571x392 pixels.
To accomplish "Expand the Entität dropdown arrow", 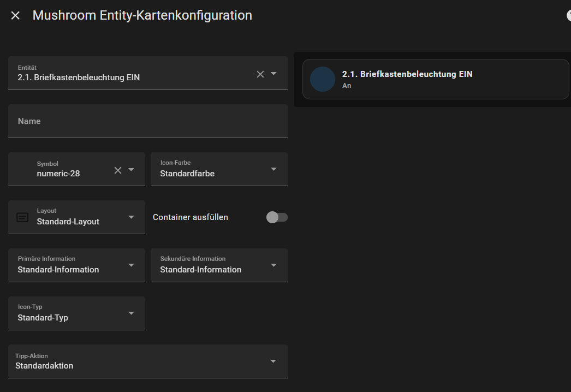I will [x=274, y=74].
